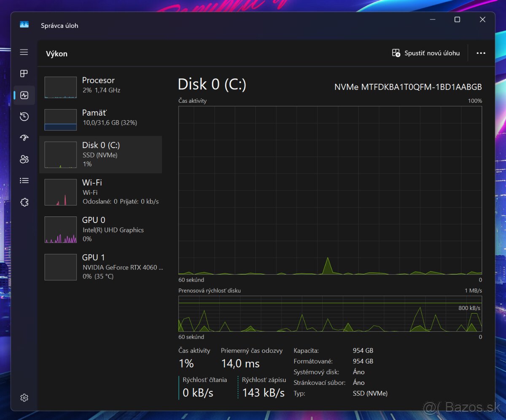Open the Details view icon
Image resolution: width=506 pixels, height=420 pixels.
pos(24,180)
